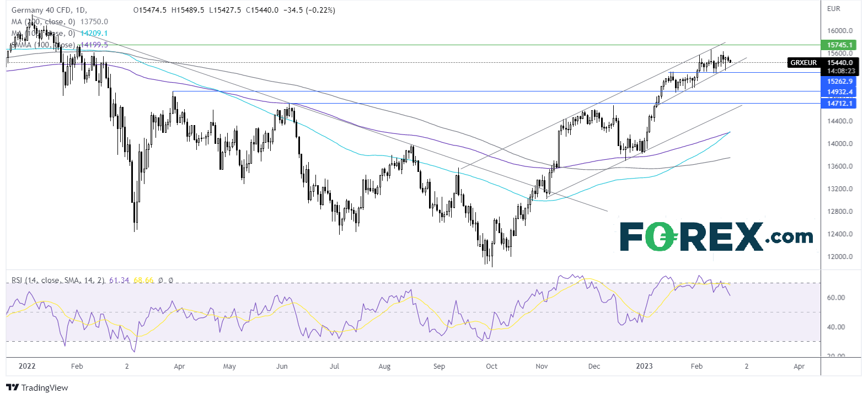Click the Nov label on time axis
The width and height of the screenshot is (868, 399).
pyautogui.click(x=542, y=366)
